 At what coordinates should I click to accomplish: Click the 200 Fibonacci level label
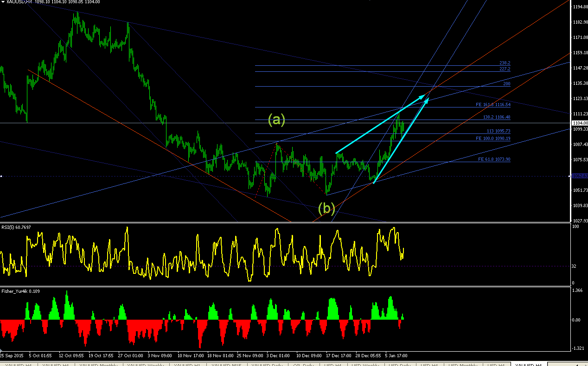(506, 84)
